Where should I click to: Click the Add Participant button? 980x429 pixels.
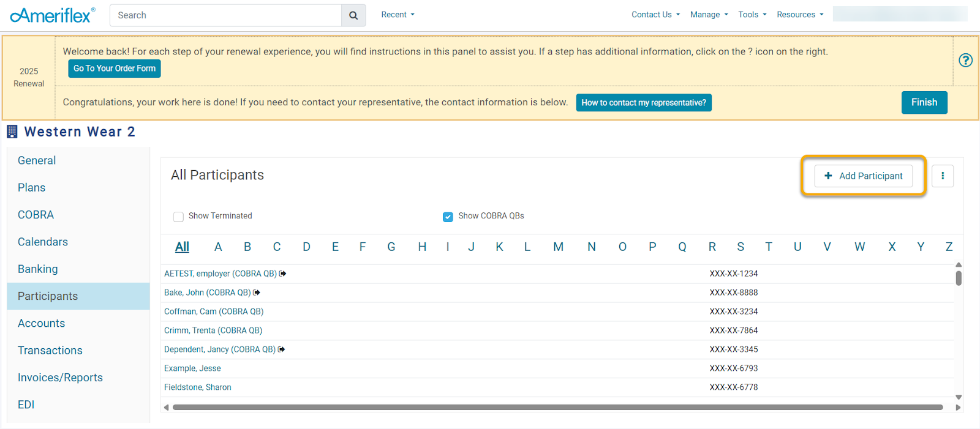click(x=863, y=176)
